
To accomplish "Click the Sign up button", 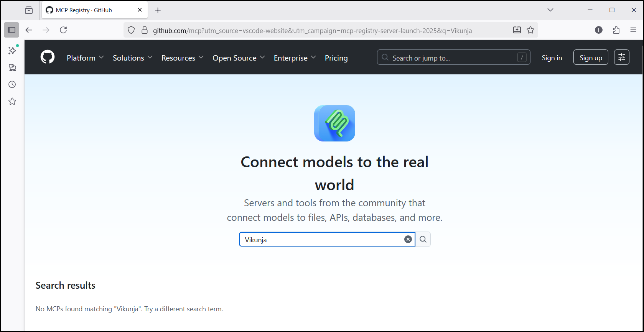I will coord(590,58).
